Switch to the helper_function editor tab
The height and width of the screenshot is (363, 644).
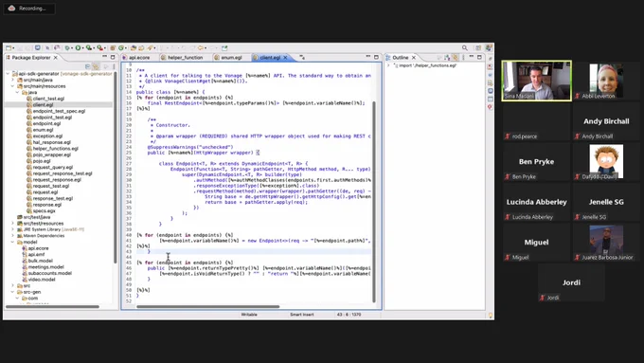click(x=186, y=58)
